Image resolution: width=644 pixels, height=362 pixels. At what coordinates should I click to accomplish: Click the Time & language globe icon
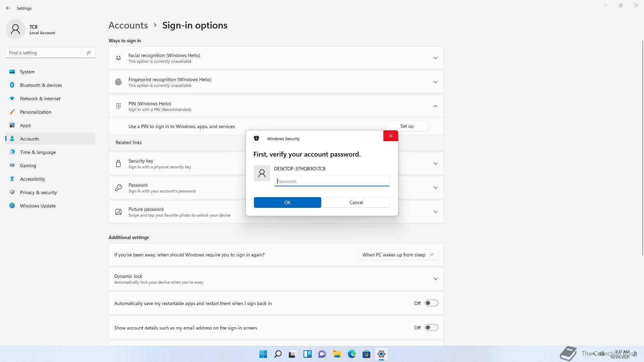point(12,152)
